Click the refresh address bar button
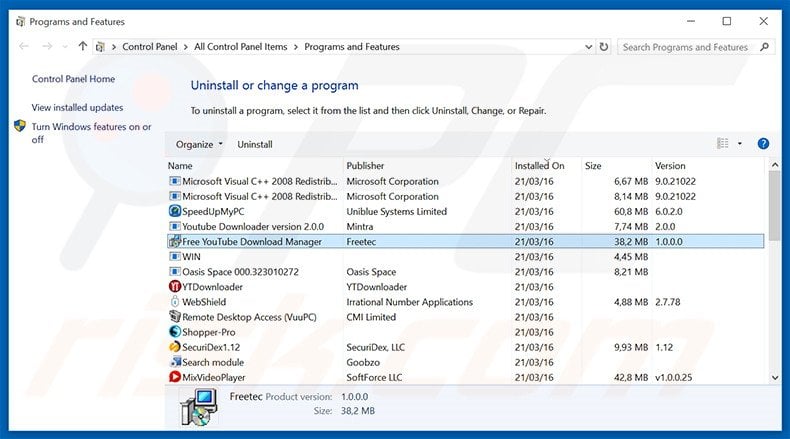This screenshot has width=790, height=439. coord(604,47)
